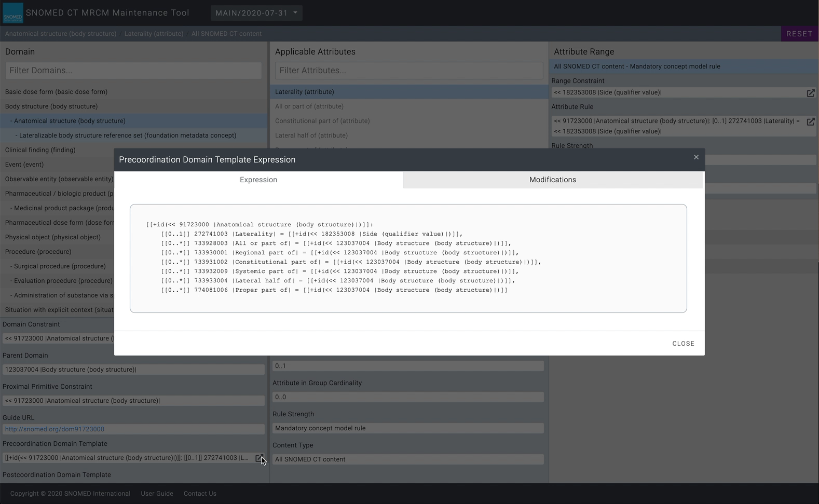Open the MAIN/2020-07-31 branch dropdown
819x504 pixels.
pyautogui.click(x=256, y=13)
